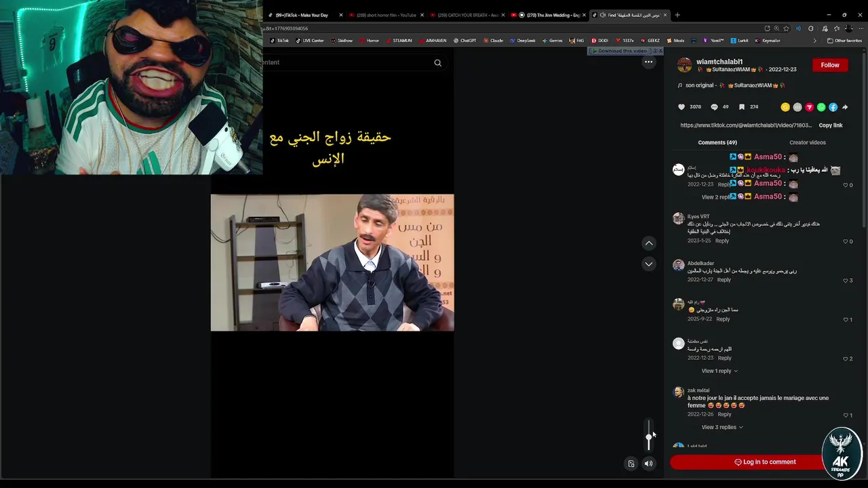
Task: Share the video to Facebook
Action: [833, 107]
